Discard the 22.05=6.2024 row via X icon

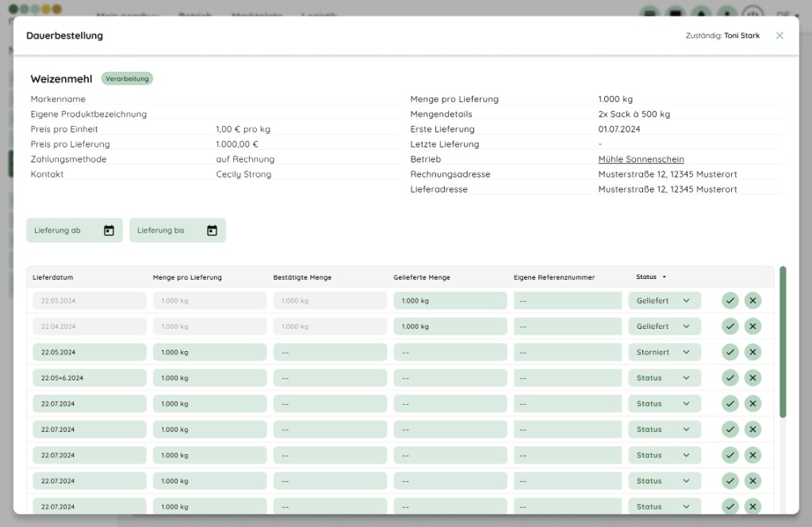tap(753, 378)
